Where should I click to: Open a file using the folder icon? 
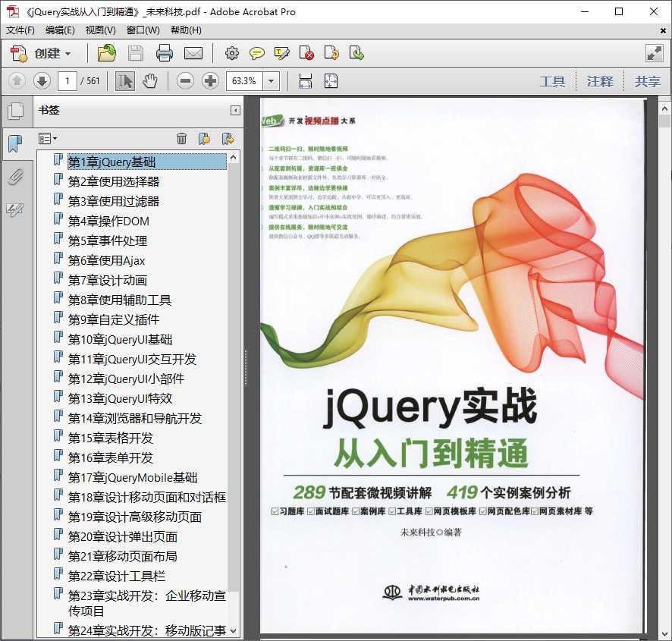pos(105,53)
